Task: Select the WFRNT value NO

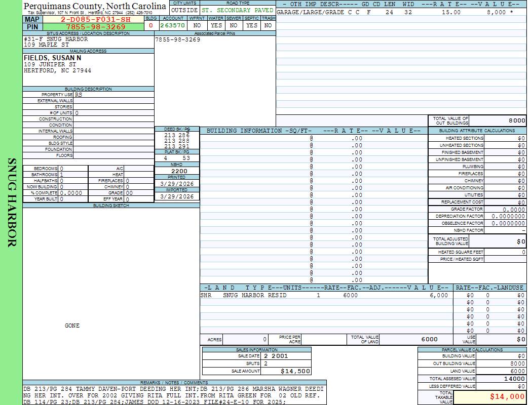Action: pyautogui.click(x=197, y=25)
